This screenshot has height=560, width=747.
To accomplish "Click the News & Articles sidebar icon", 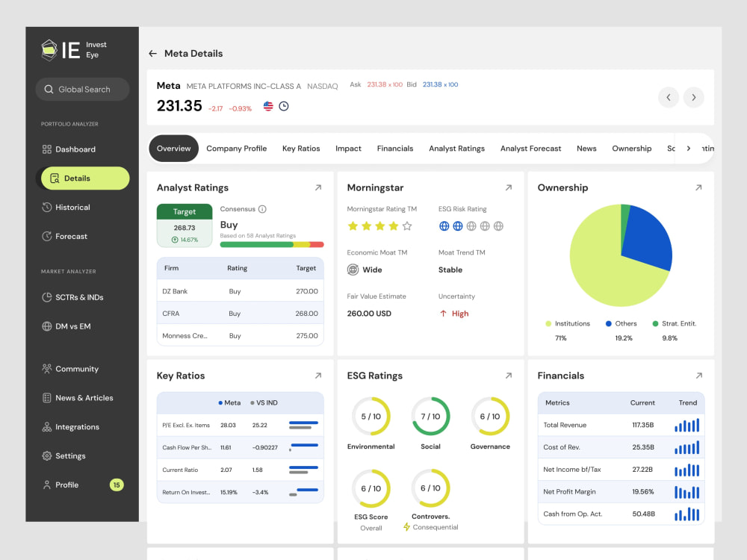I will 46,398.
